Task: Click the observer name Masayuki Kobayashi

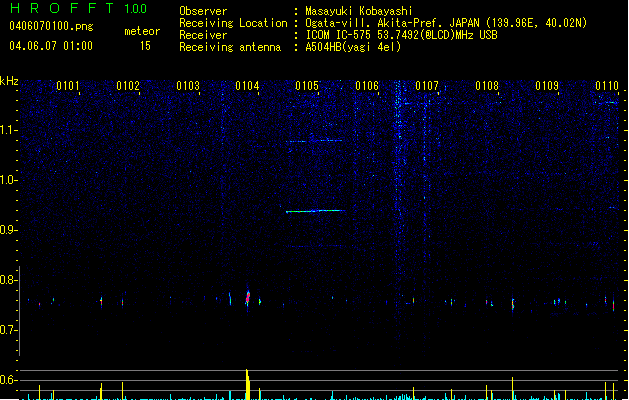Action: point(359,11)
